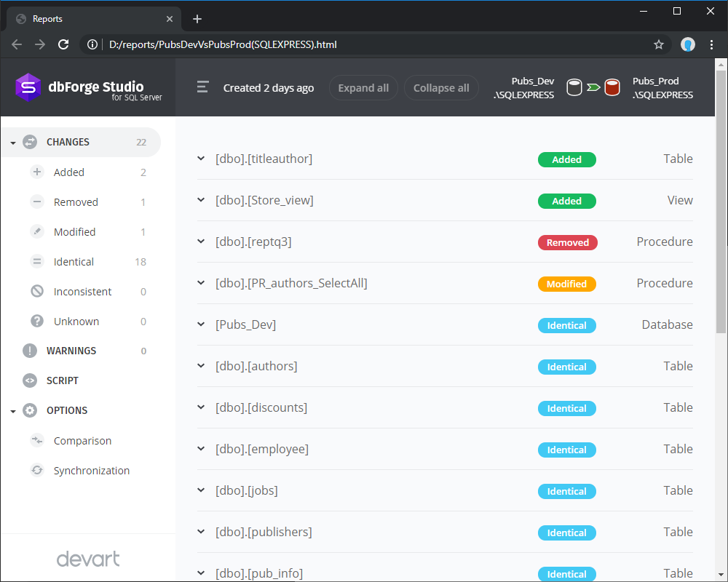Bookmark this page with star icon
The width and height of the screenshot is (728, 582).
[x=658, y=44]
